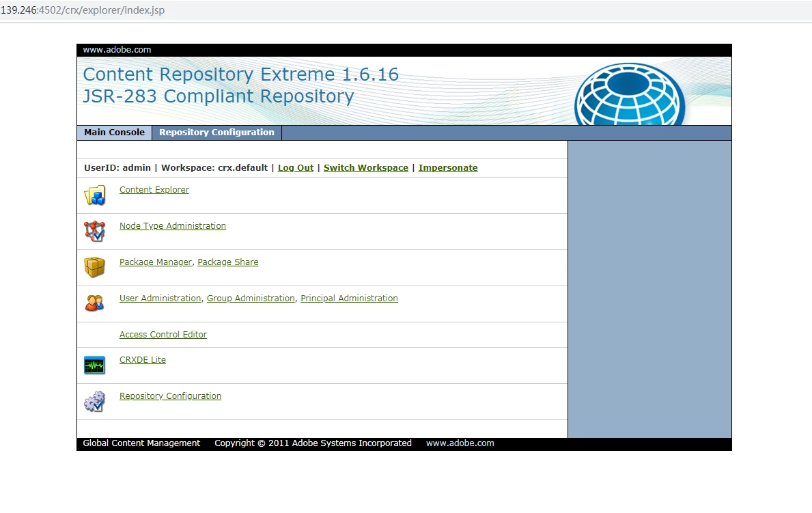The image size is (812, 513).
Task: Click the 'Global Content Management' footer text
Action: coord(141,443)
